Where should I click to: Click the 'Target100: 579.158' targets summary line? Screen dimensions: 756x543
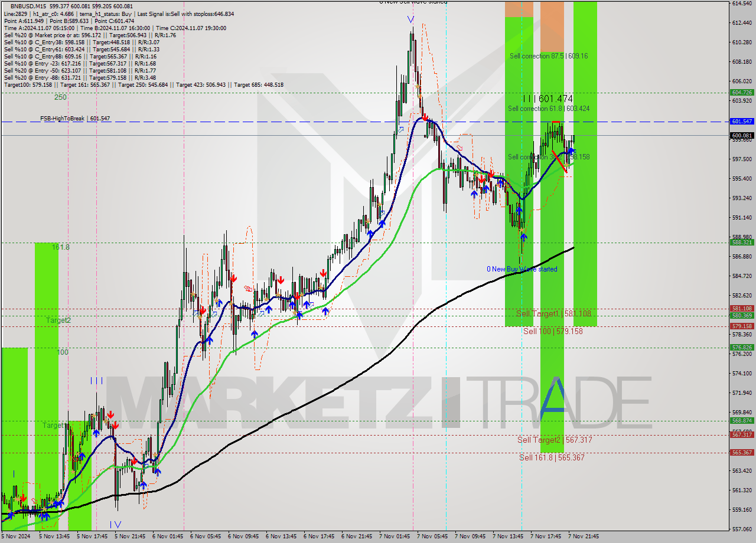click(x=144, y=84)
